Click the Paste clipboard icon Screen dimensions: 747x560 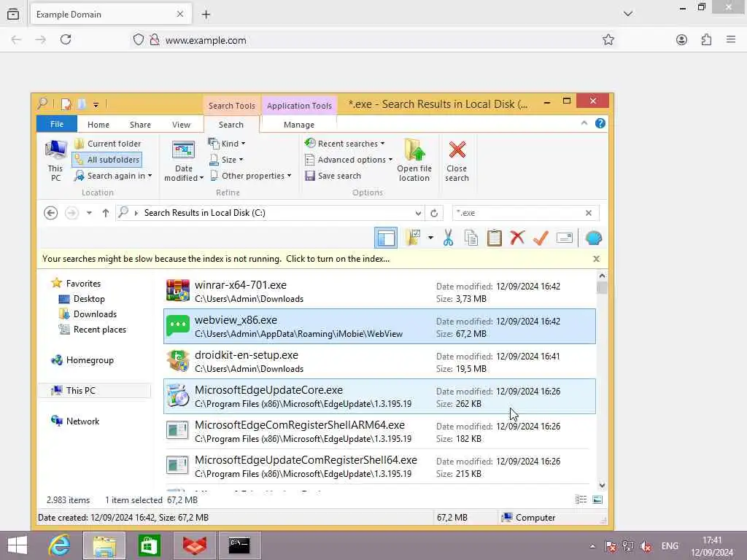tap(495, 238)
